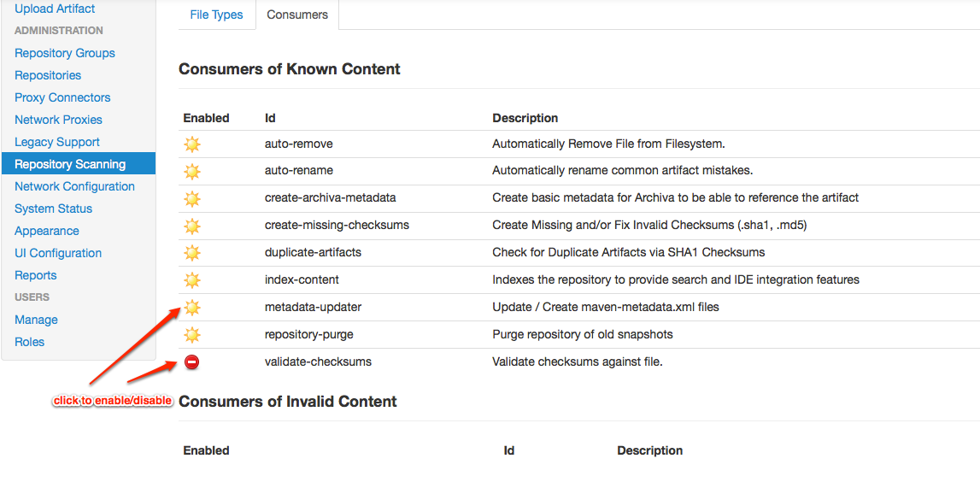Go to the Repositories page

coord(48,75)
